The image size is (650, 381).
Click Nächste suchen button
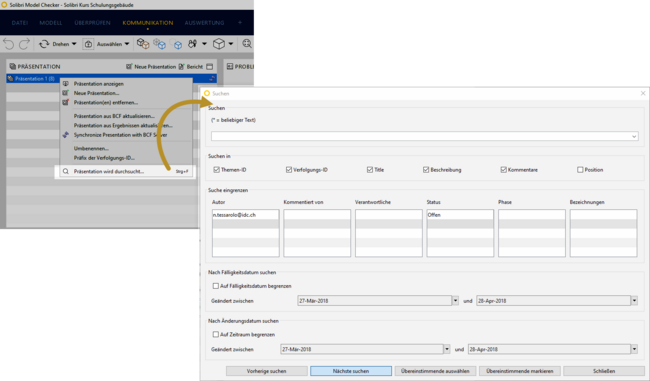click(x=351, y=371)
